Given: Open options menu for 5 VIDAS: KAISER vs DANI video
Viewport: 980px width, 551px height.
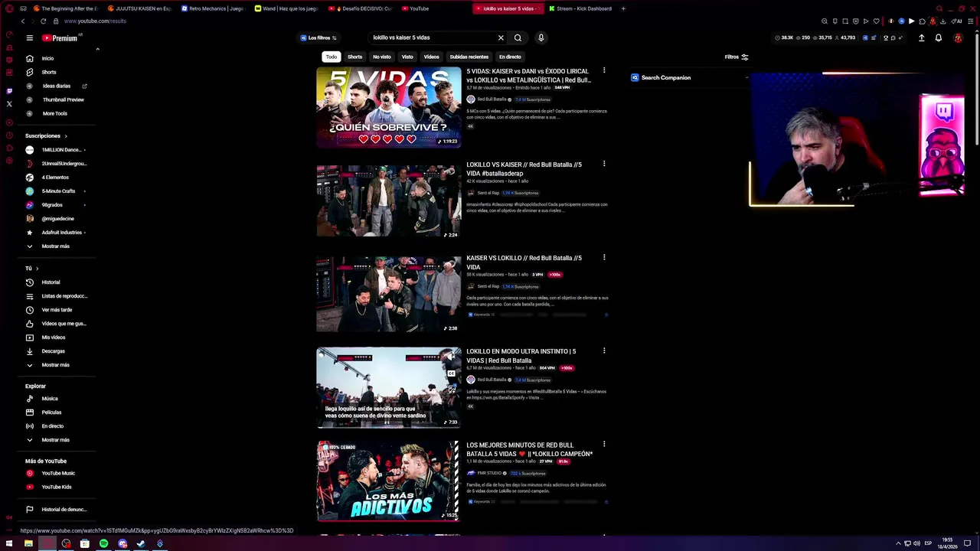Looking at the screenshot, I should pos(604,70).
